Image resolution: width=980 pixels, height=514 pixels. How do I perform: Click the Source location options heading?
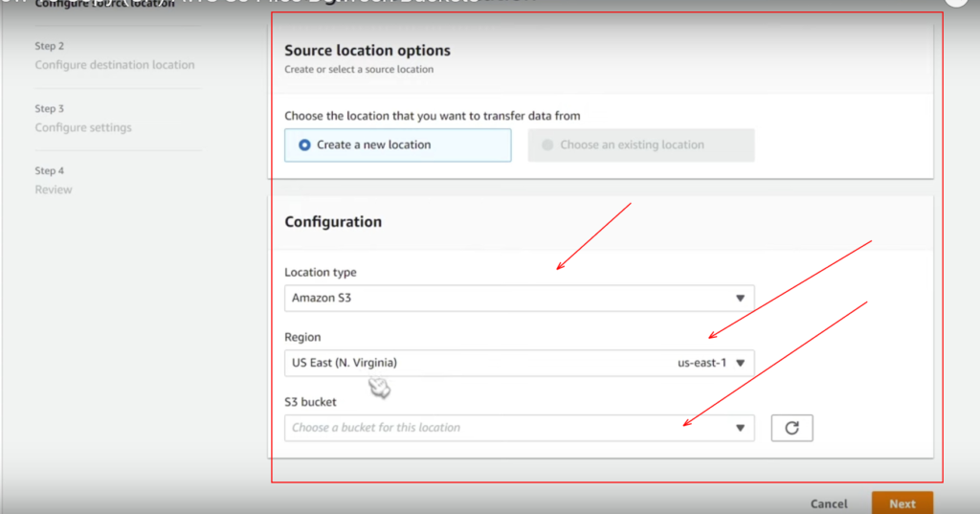pyautogui.click(x=367, y=51)
